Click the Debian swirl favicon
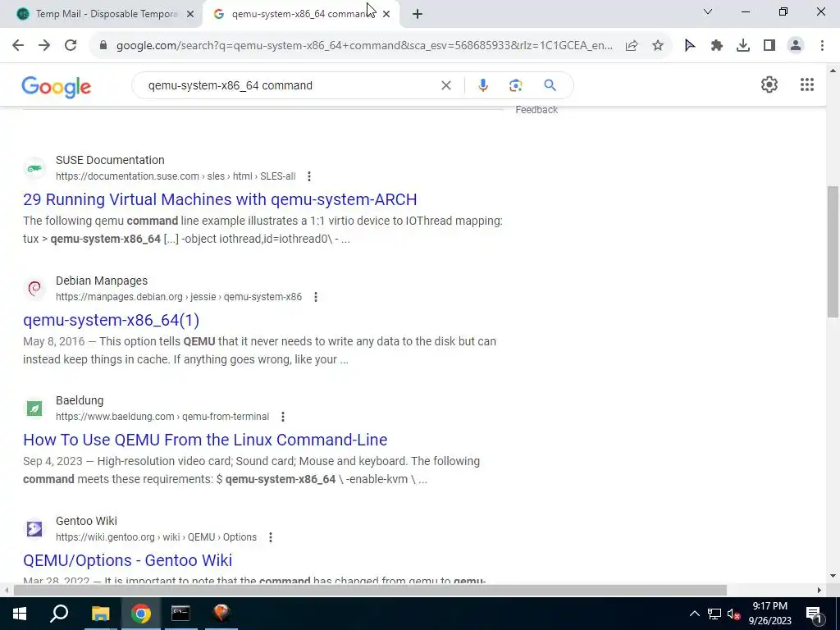Screen dimensions: 840x630 click(34, 289)
